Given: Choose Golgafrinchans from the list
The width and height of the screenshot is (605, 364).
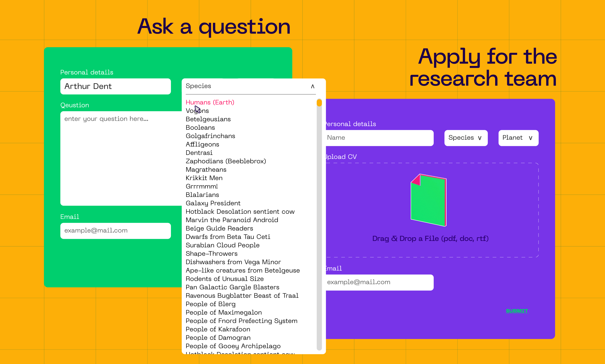Looking at the screenshot, I should pyautogui.click(x=210, y=136).
